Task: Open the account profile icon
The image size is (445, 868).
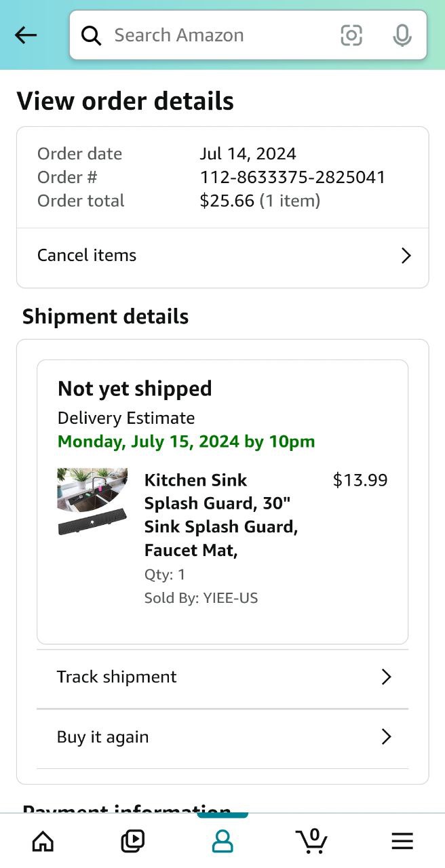Action: point(222,842)
